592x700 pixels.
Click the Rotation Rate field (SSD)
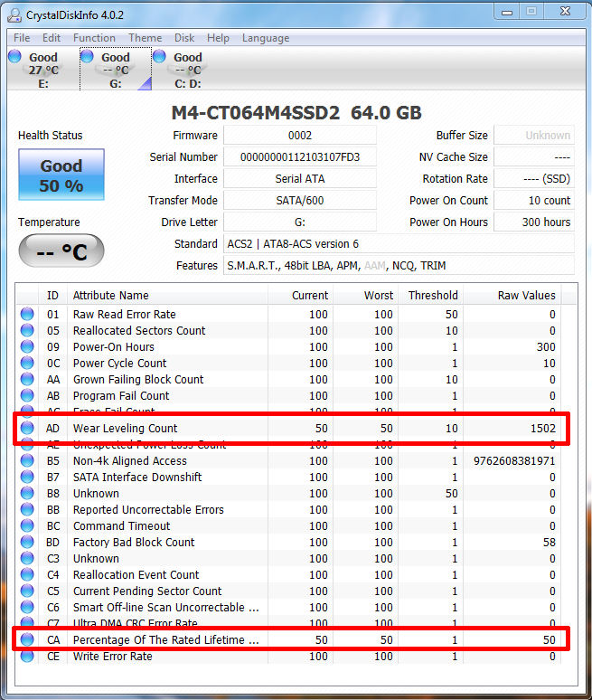(x=534, y=178)
